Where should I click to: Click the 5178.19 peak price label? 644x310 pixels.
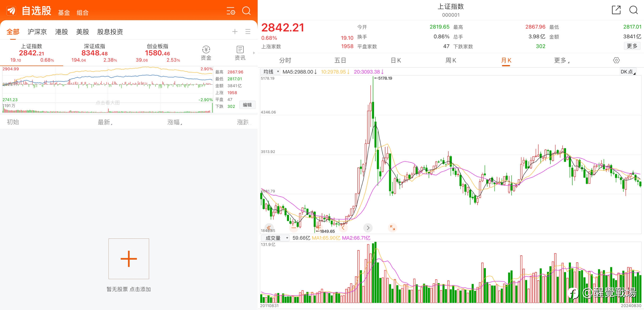(x=383, y=78)
